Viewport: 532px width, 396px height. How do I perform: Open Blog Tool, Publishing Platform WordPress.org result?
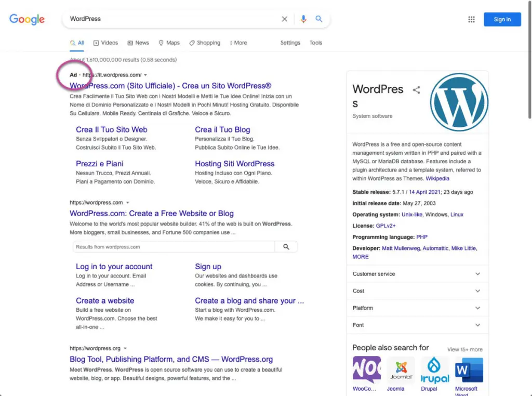click(171, 359)
